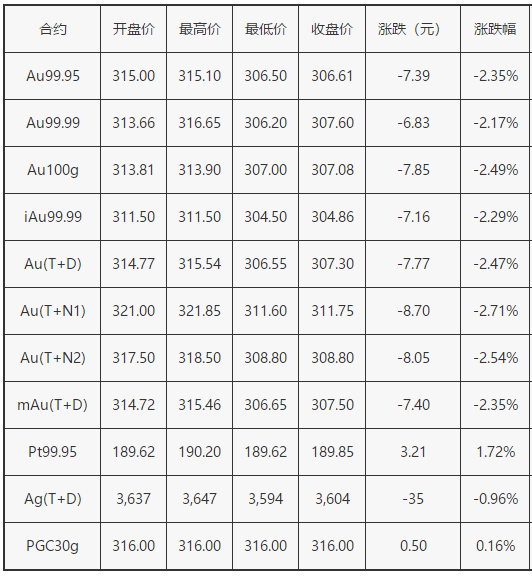Click the Au(T+N1) contract cell

52,311
